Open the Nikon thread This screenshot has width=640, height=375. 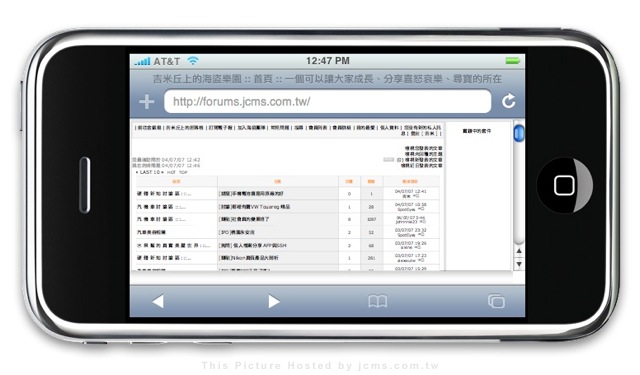pos(249,258)
